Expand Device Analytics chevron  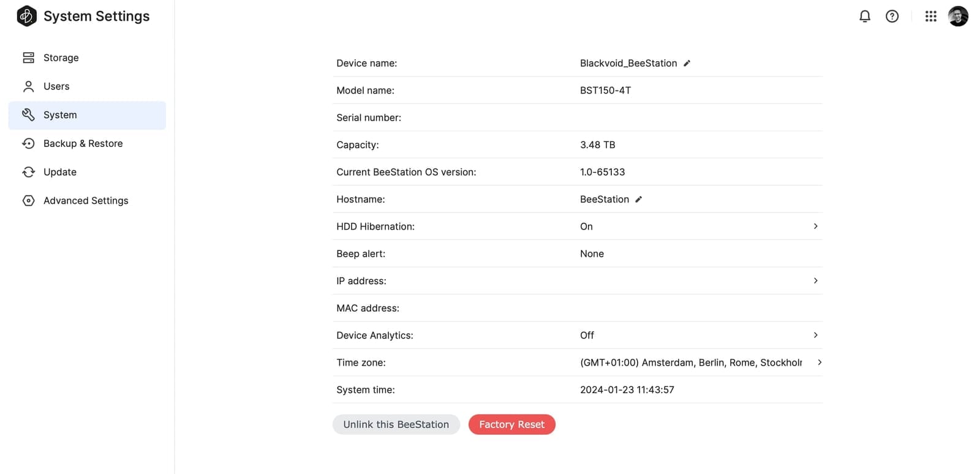[815, 335]
